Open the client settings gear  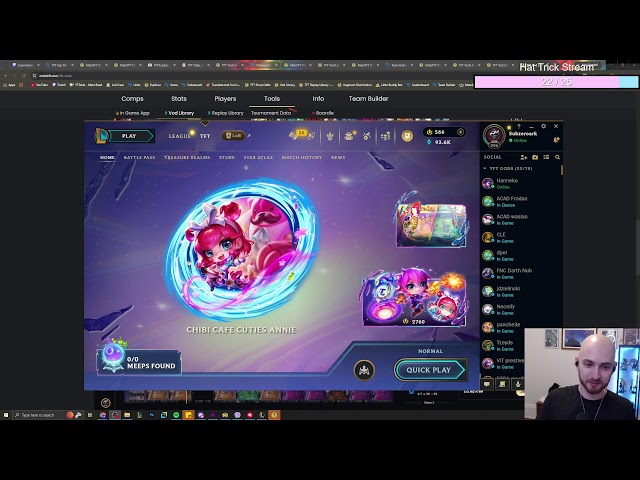point(543,127)
